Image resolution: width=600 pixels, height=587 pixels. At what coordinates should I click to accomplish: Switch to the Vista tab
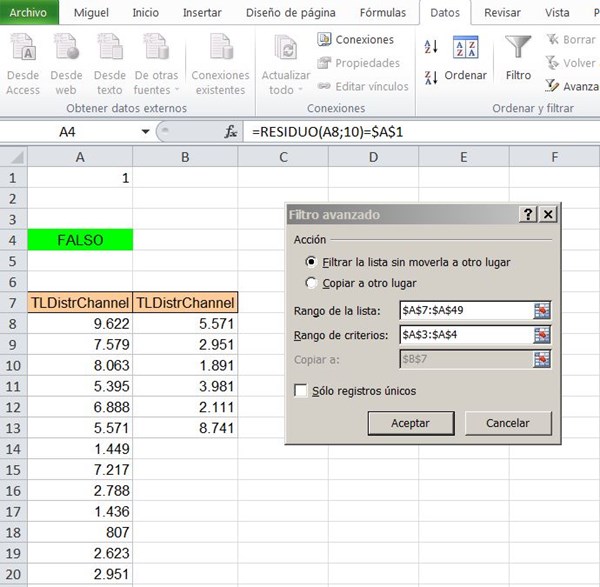[557, 13]
